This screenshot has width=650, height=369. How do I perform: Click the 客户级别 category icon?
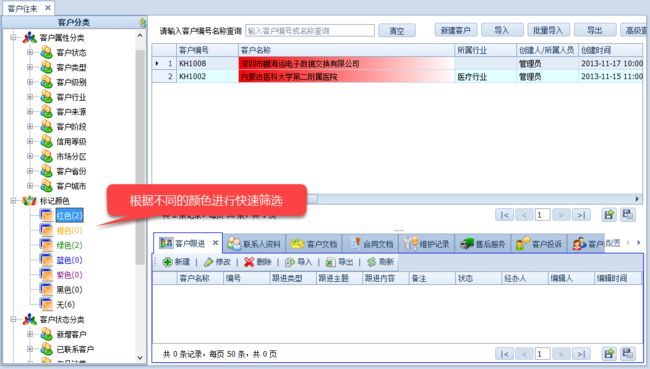46,82
